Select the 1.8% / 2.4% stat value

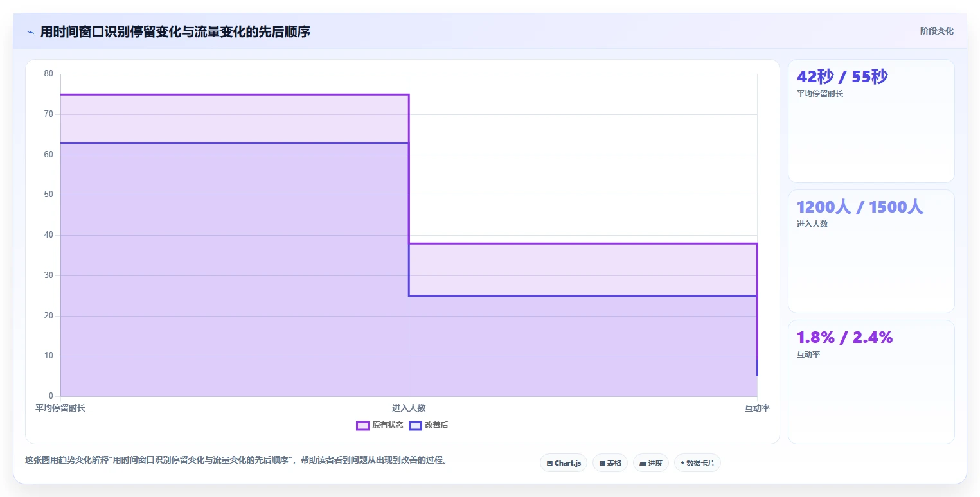coord(844,337)
